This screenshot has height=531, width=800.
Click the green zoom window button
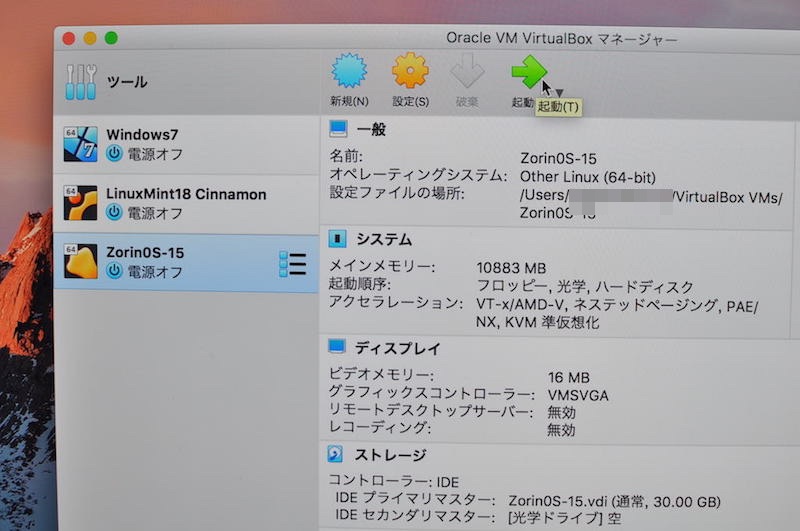tap(111, 38)
